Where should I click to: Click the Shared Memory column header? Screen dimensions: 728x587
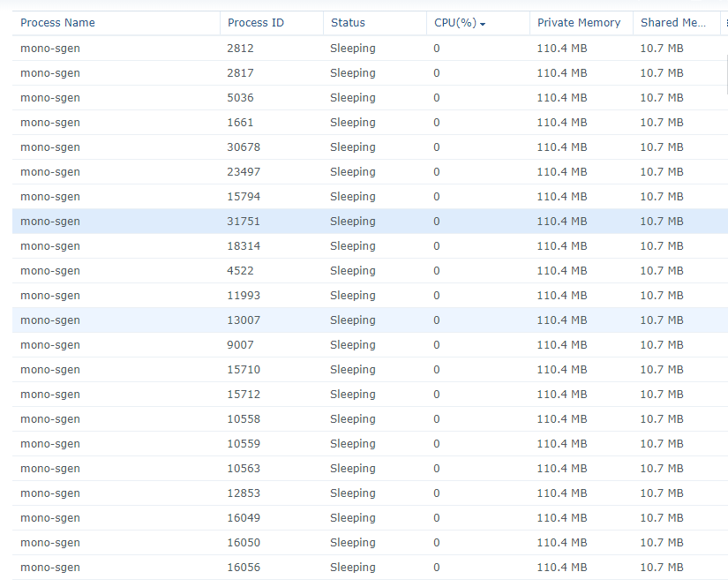(x=672, y=23)
